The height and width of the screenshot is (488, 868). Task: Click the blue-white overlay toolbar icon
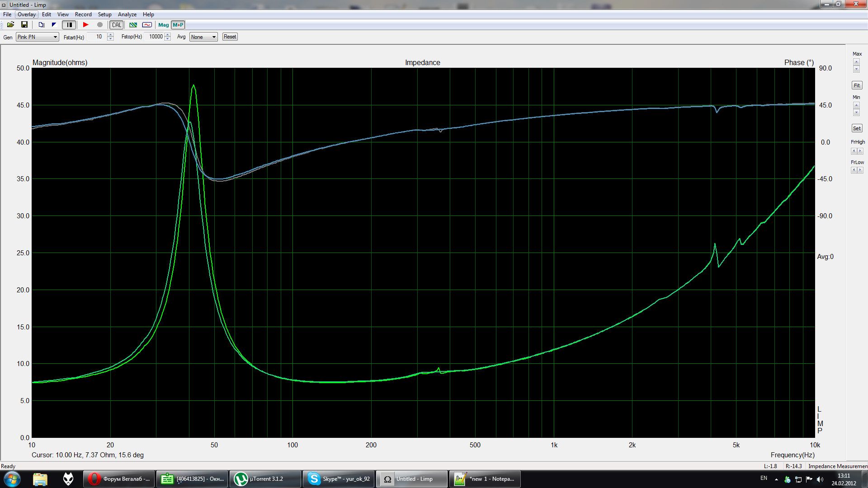click(x=54, y=25)
